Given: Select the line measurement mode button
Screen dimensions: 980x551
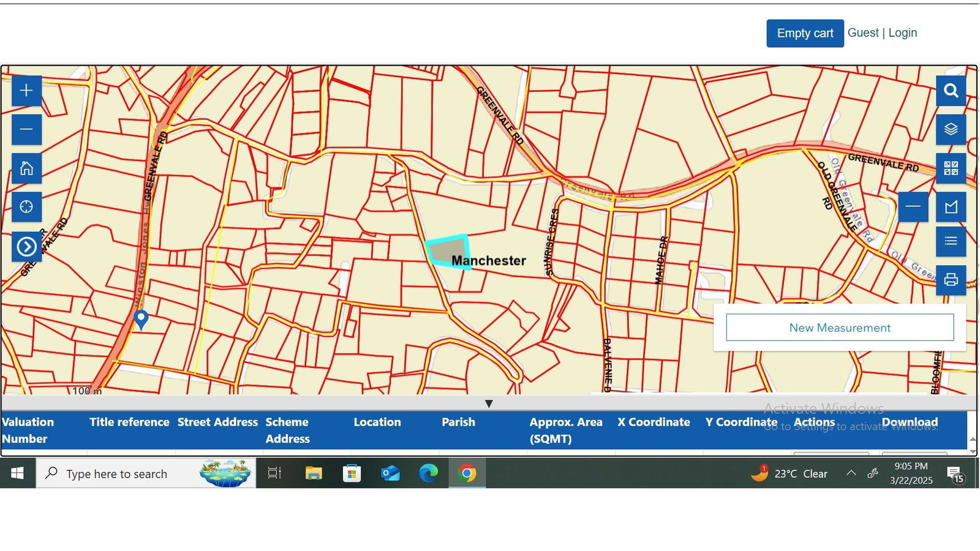Looking at the screenshot, I should (913, 207).
